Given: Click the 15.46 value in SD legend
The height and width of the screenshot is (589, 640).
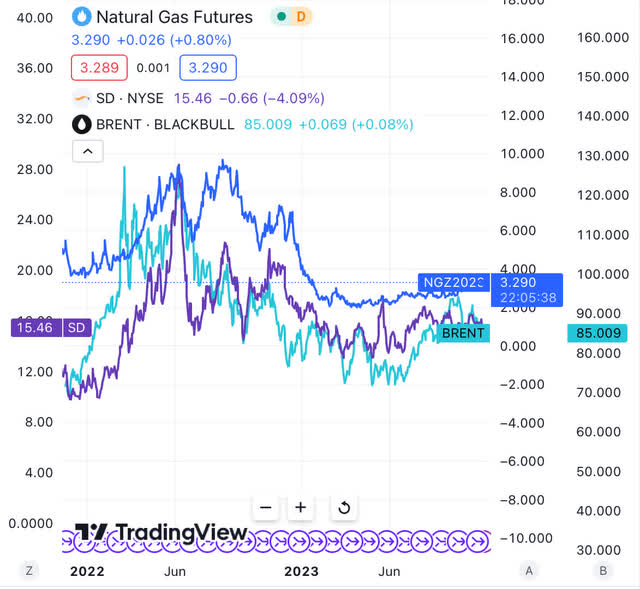Looking at the screenshot, I should pos(193,98).
